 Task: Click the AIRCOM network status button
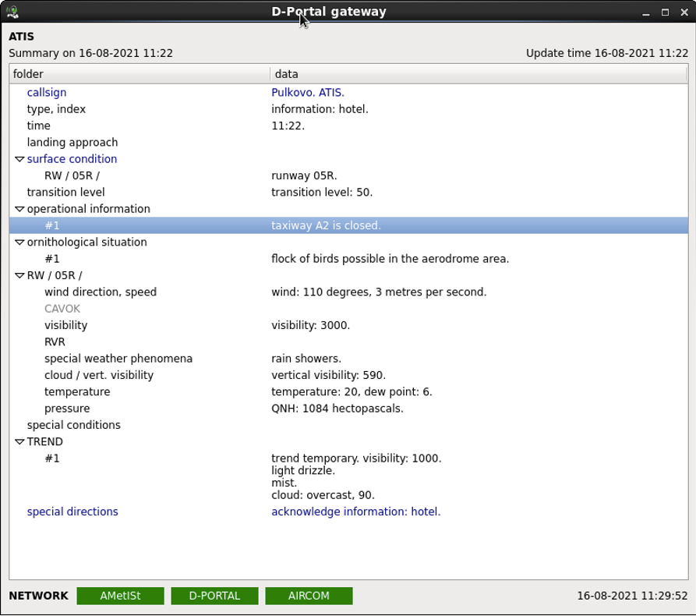[309, 596]
